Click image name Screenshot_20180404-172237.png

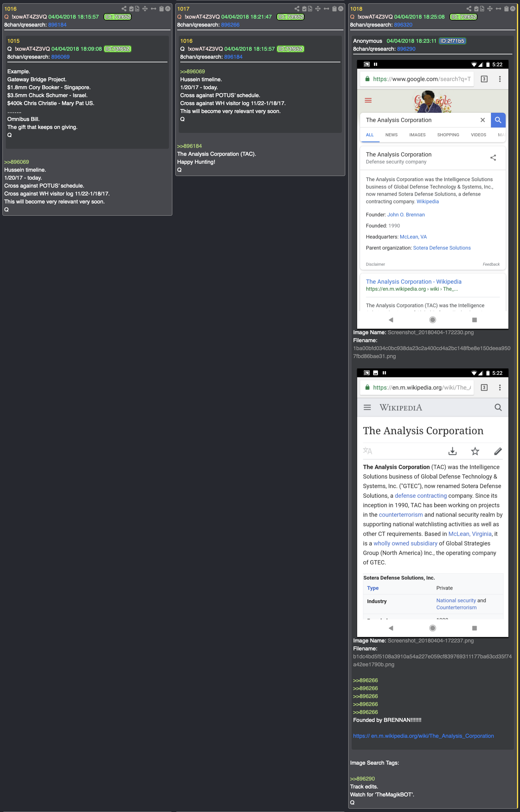[430, 641]
